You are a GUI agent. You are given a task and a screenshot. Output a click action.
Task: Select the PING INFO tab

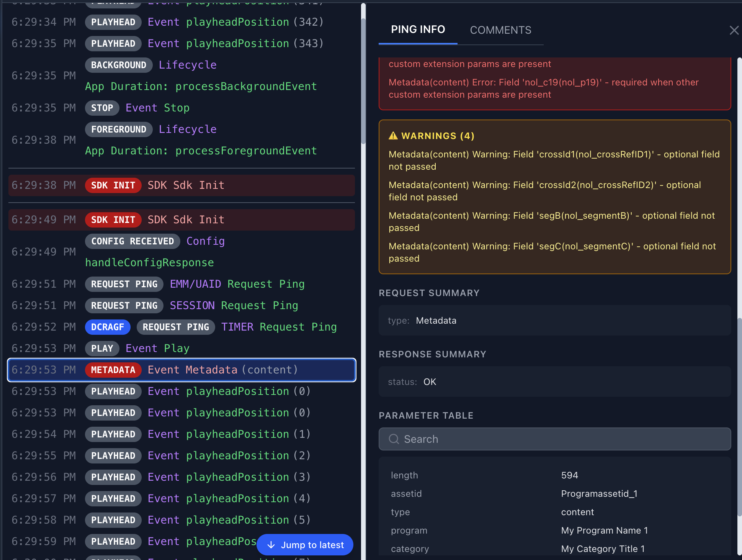pos(418,29)
